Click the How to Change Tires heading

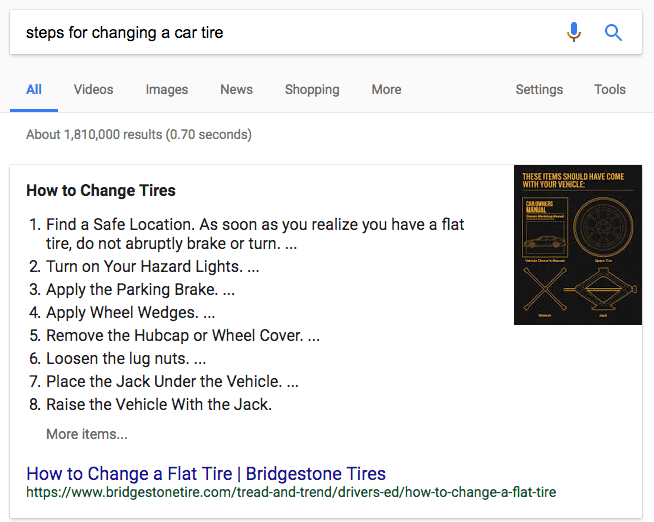pyautogui.click(x=101, y=190)
